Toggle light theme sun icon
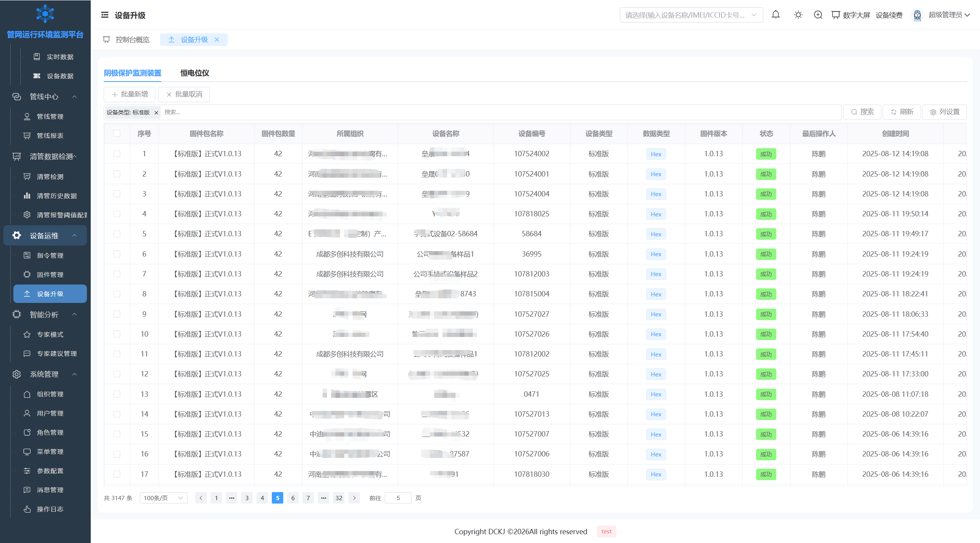The width and height of the screenshot is (980, 543). [x=798, y=15]
